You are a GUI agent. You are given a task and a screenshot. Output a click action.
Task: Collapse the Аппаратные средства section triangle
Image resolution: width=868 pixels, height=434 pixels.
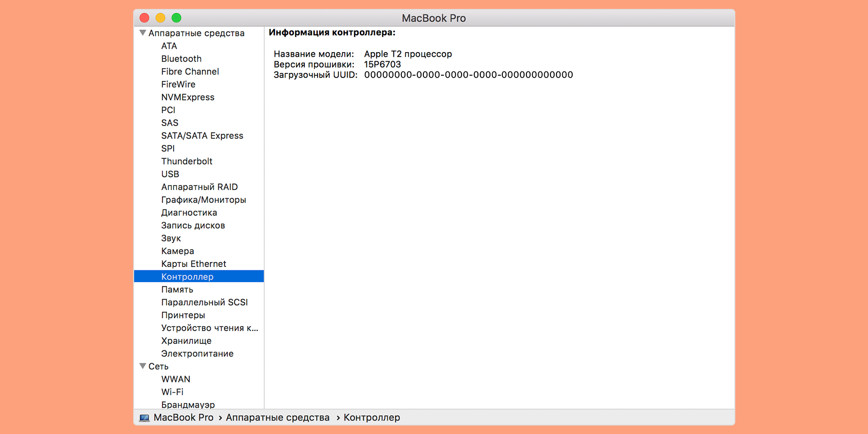click(x=143, y=33)
